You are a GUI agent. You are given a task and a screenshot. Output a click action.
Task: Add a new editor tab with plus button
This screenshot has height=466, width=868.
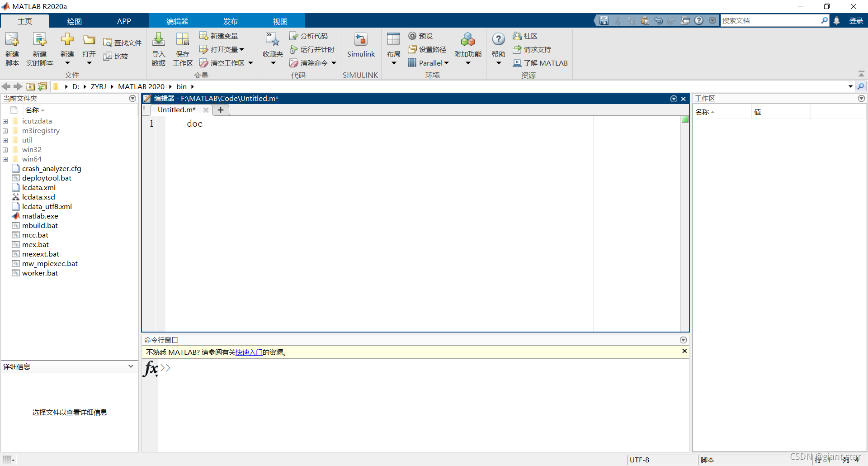tap(221, 110)
